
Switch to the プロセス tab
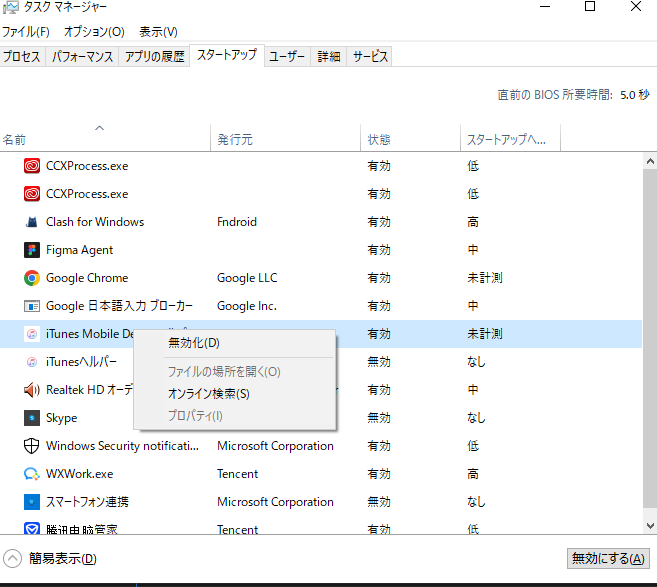point(22,56)
